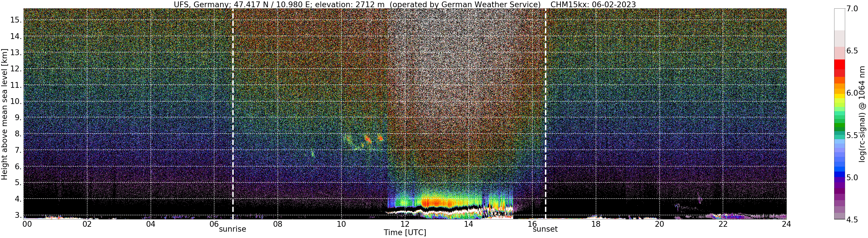Click the x-axis tick label '02'
The height and width of the screenshot is (238, 868).
[87, 224]
